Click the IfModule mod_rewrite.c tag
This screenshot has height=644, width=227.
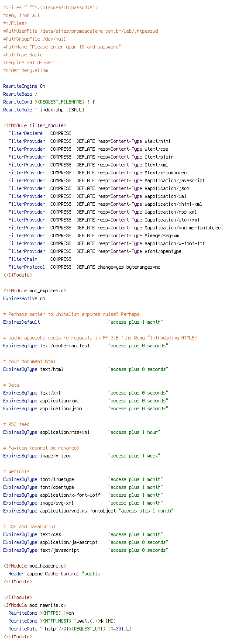pyautogui.click(x=34, y=605)
